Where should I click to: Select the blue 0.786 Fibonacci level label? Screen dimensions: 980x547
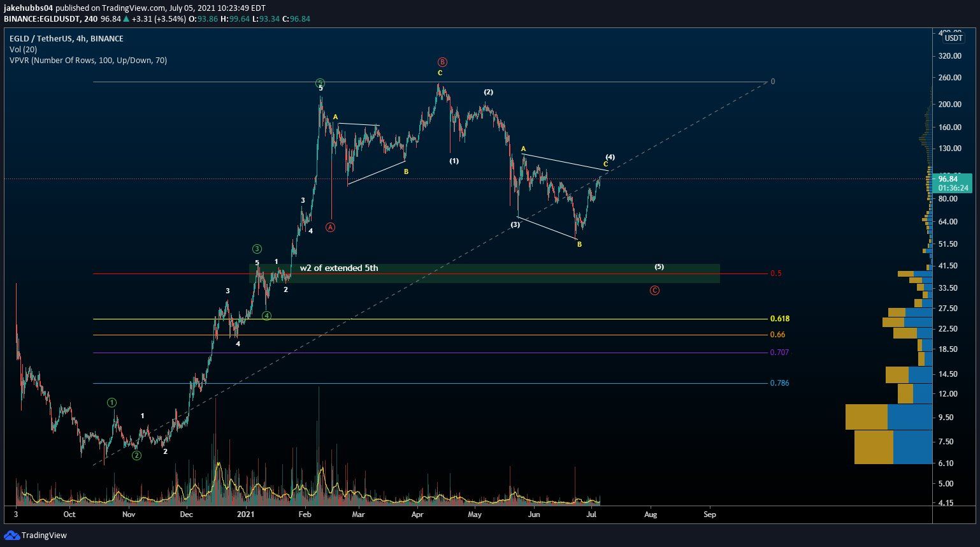click(780, 383)
